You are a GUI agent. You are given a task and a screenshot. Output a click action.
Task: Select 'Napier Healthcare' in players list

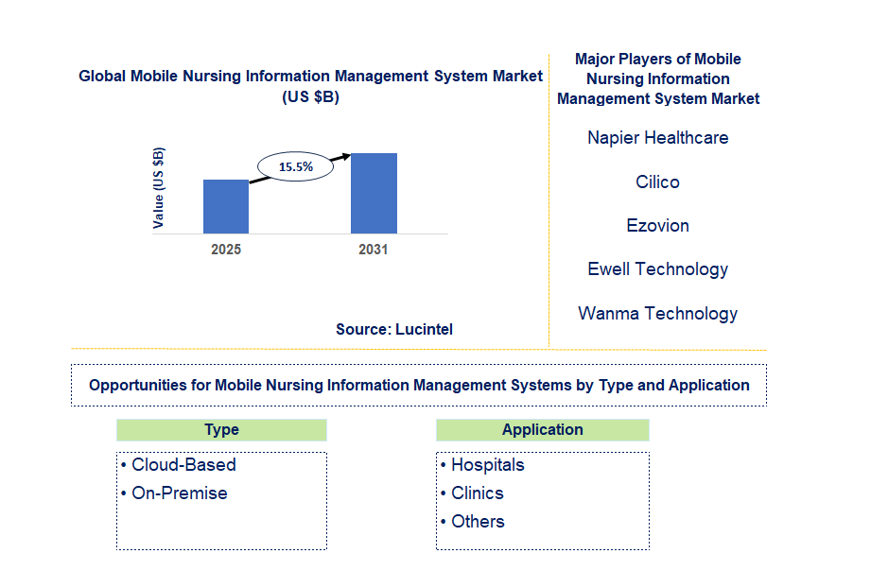pyautogui.click(x=658, y=137)
